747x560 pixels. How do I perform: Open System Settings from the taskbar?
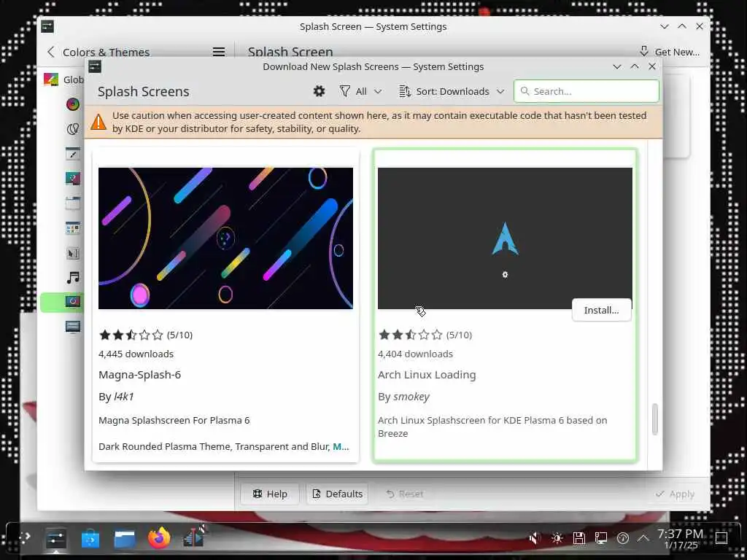[55, 539]
